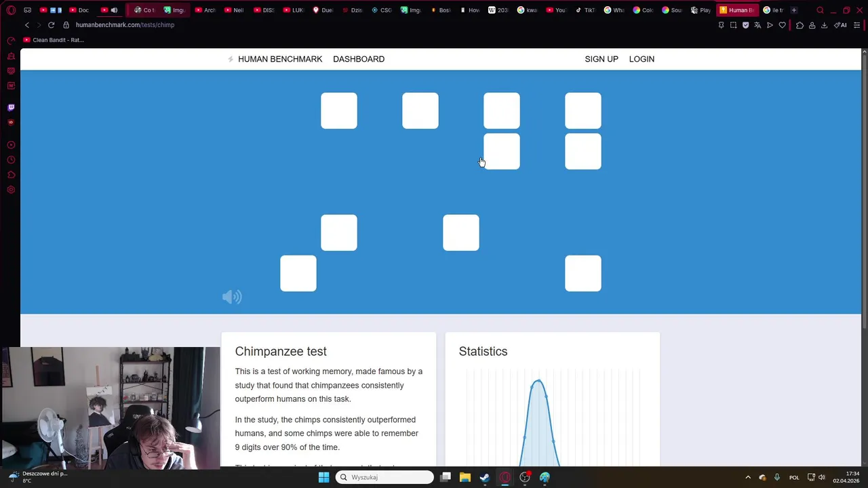868x488 pixels.
Task: Open the Opera GX main menu logo
Action: tap(11, 10)
